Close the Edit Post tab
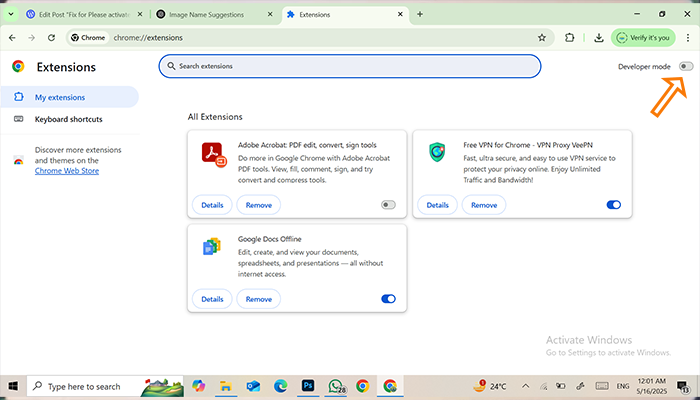 coord(140,14)
